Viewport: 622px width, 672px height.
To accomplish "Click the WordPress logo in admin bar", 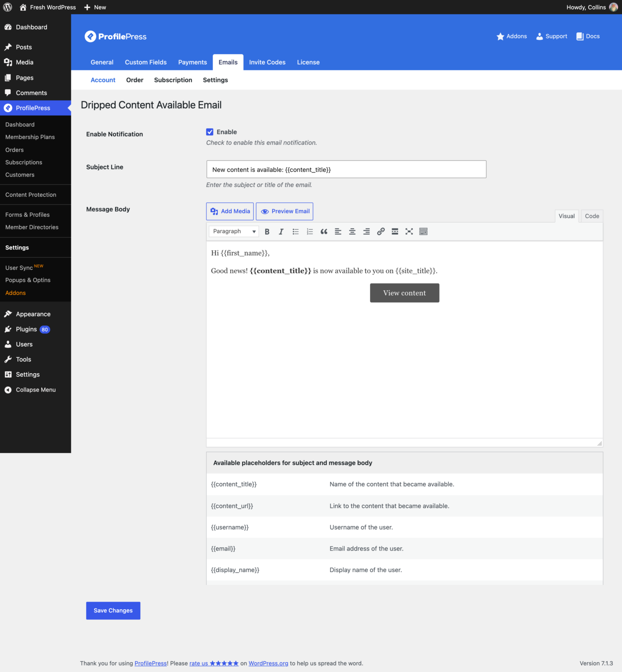I will [x=8, y=7].
